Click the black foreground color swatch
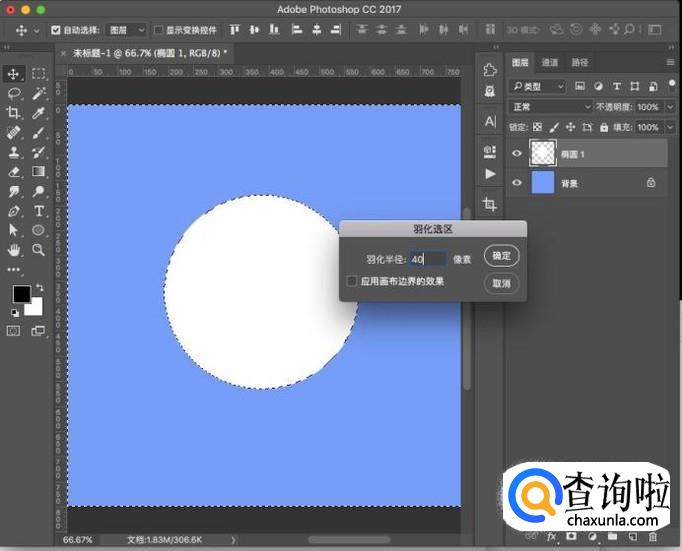Screen dimensions: 682x551 21,294
